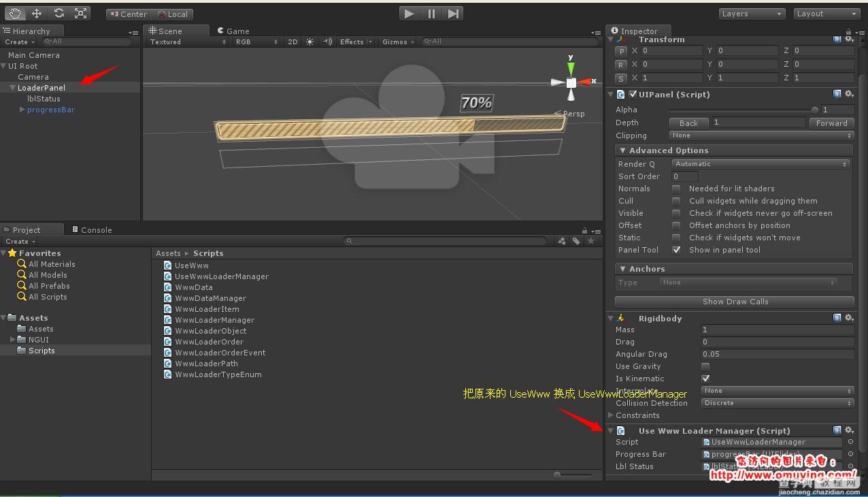Select All Materials favorite search
868x497 pixels.
(52, 264)
